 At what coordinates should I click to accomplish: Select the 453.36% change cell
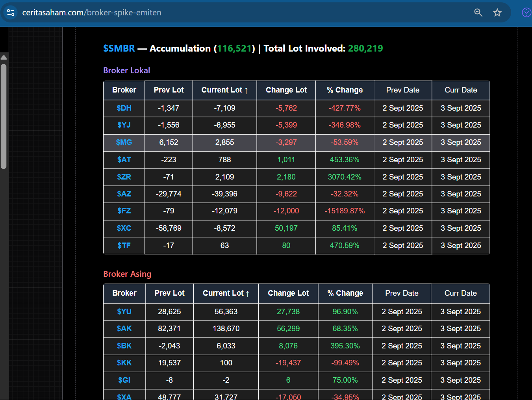tap(345, 160)
